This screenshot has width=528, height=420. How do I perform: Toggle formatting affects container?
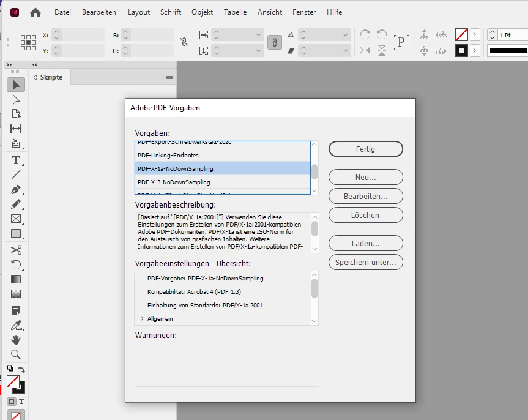coord(12,402)
